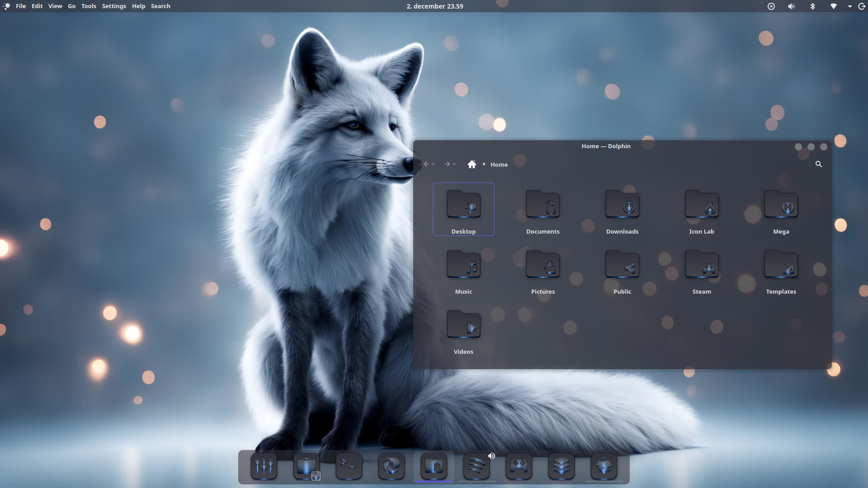Click the Home breadcrumb label
Screen dimensions: 868x488
(x=499, y=164)
